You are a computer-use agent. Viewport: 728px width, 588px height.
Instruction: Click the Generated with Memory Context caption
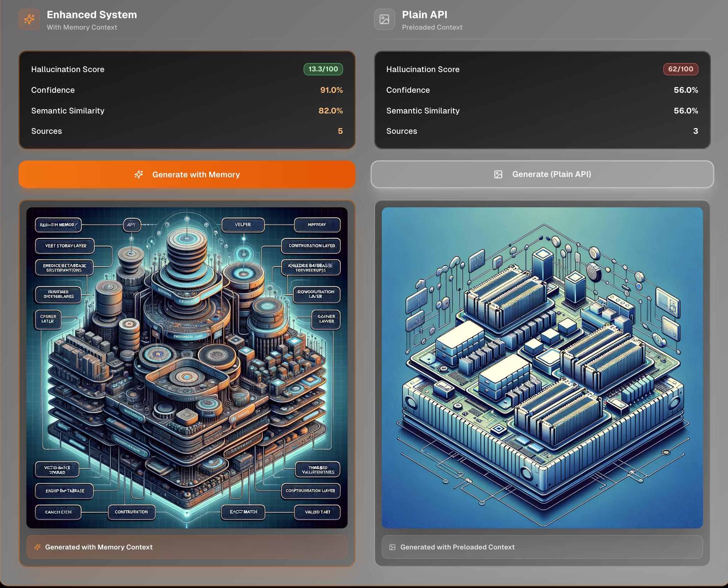coord(99,547)
